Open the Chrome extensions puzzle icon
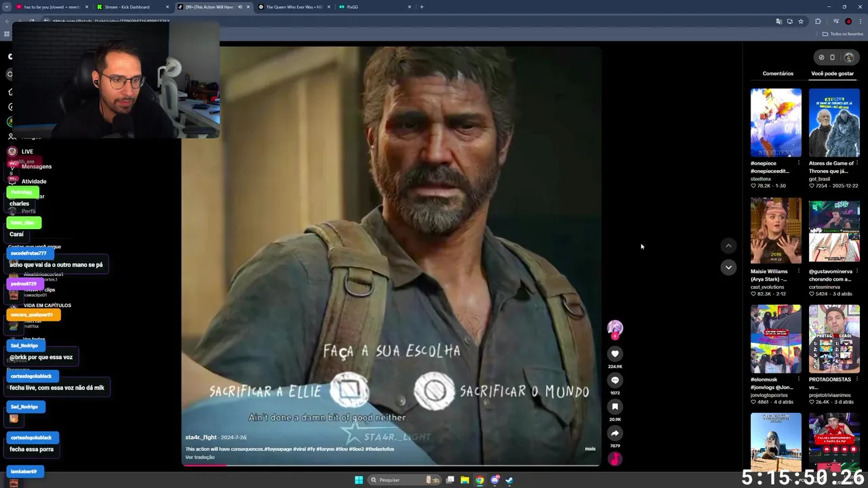868x488 pixels. pyautogui.click(x=818, y=21)
